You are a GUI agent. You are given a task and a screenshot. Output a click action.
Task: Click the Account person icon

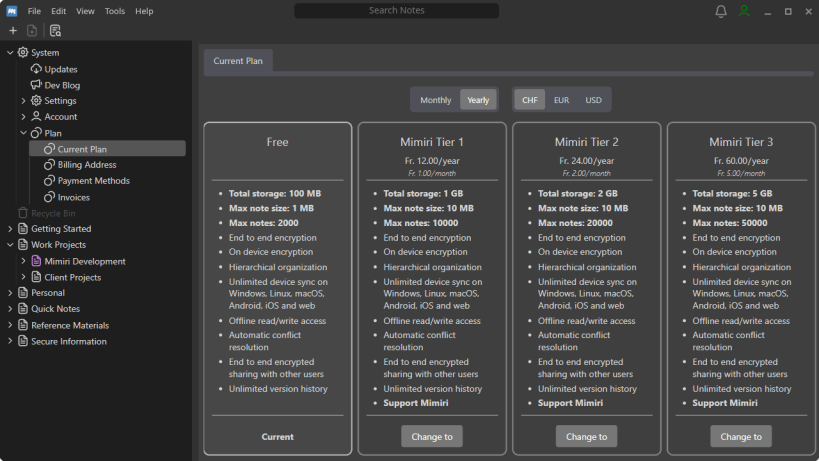[36, 116]
